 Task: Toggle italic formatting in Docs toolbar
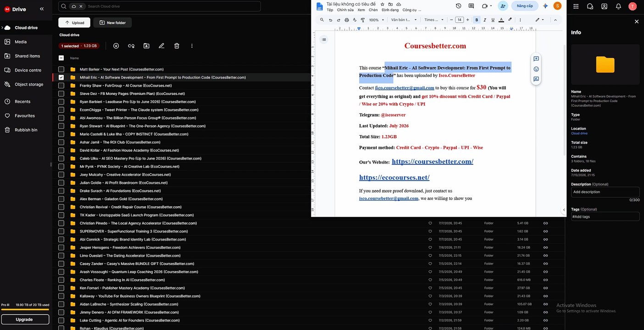coord(485,20)
